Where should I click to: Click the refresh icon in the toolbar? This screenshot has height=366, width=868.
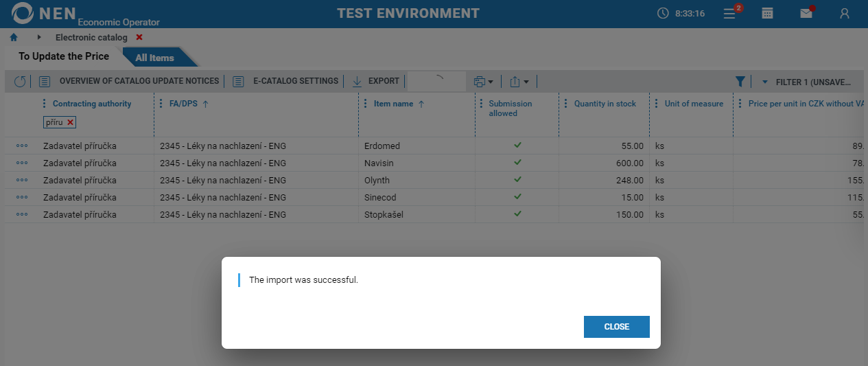(x=20, y=82)
